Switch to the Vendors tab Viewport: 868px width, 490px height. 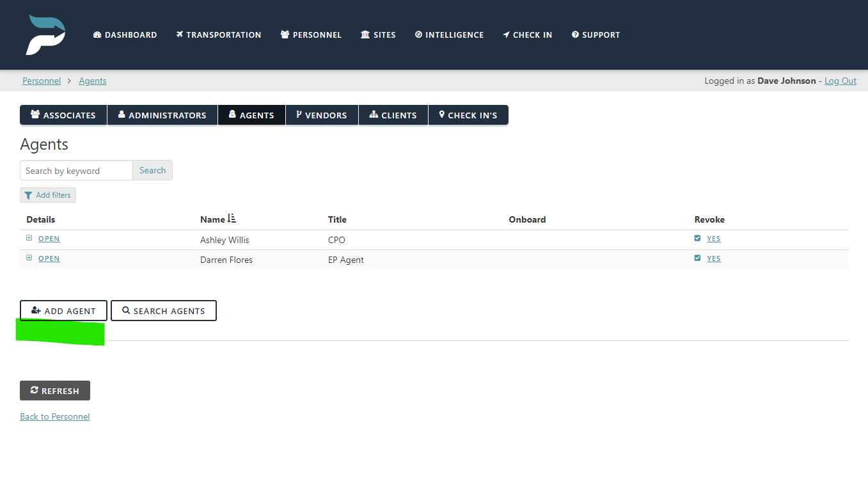(322, 115)
